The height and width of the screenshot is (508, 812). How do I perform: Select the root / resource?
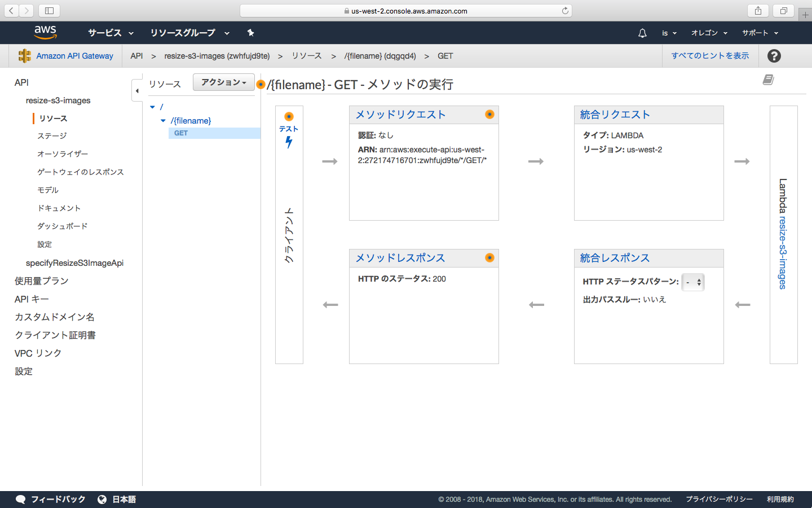click(x=161, y=107)
